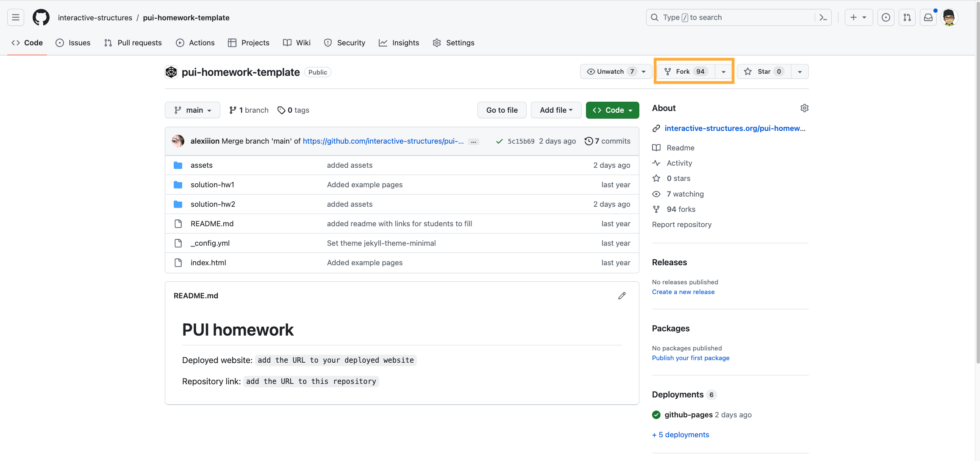View the 7 commits history
The width and height of the screenshot is (980, 461).
pos(608,141)
